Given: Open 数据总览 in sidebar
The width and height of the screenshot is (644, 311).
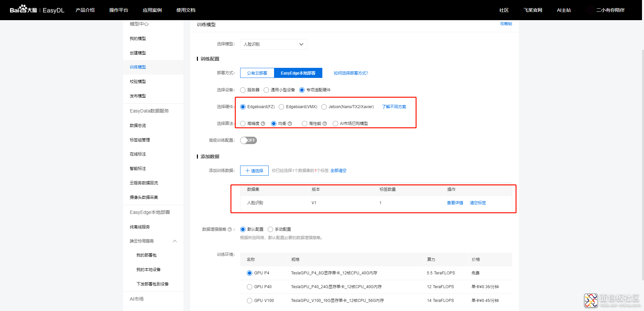Looking at the screenshot, I should (x=138, y=126).
